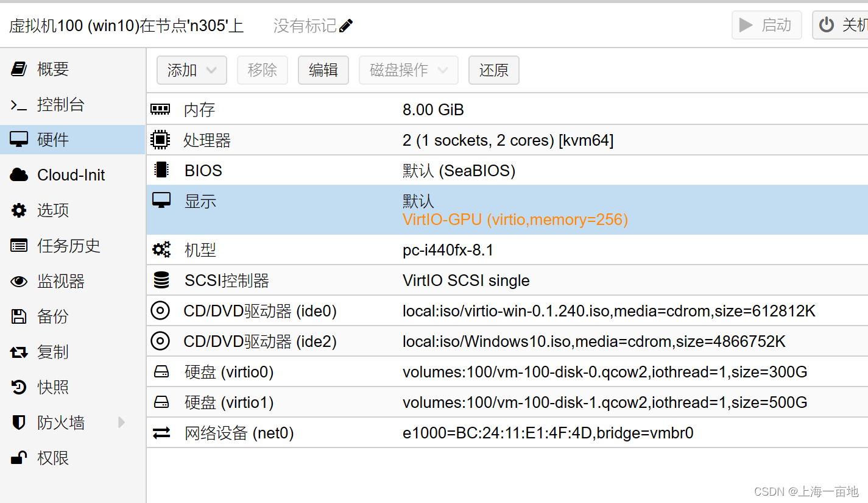Open 任务历史 page
This screenshot has height=503, width=868.
tap(72, 246)
